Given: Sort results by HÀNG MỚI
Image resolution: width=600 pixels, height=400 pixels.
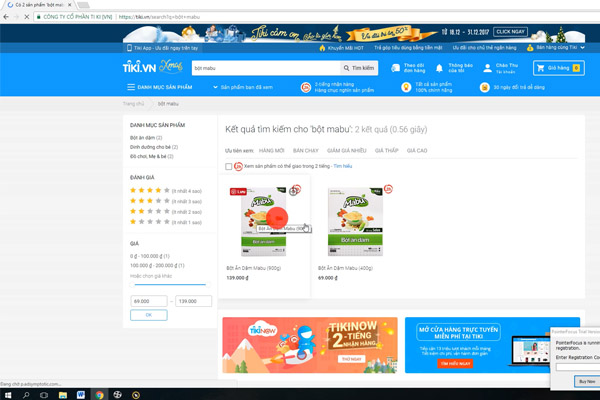Looking at the screenshot, I should pos(271,150).
